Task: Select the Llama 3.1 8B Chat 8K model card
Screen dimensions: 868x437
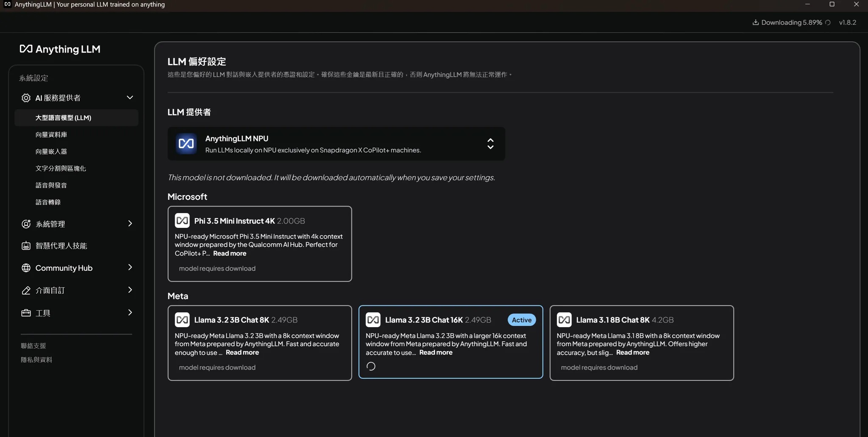Action: point(642,343)
